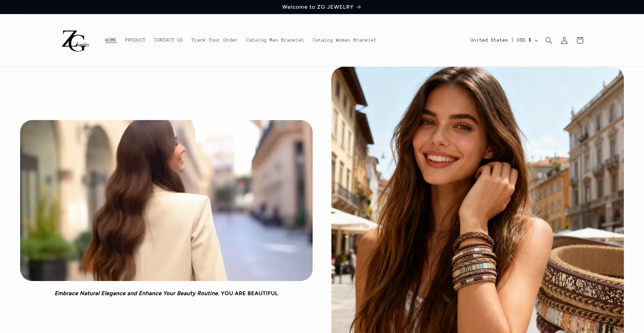Click the ZG Jewelry logo

[x=76, y=41]
